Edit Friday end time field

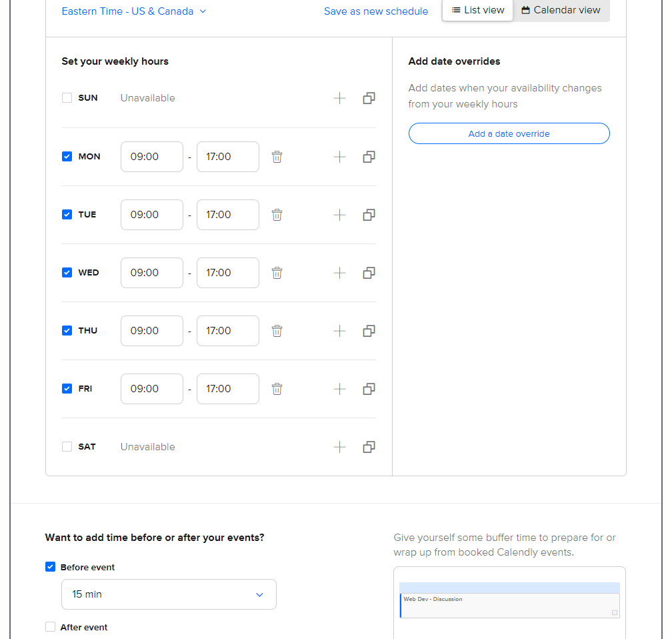(227, 389)
